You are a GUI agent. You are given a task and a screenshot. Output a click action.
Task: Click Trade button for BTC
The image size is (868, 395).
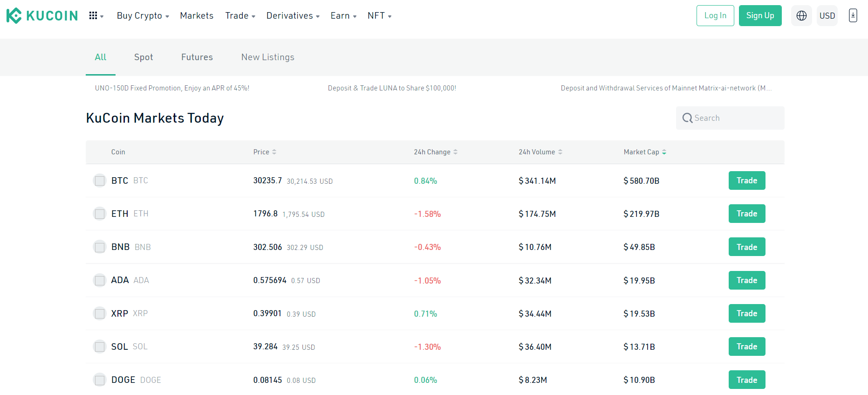(747, 180)
